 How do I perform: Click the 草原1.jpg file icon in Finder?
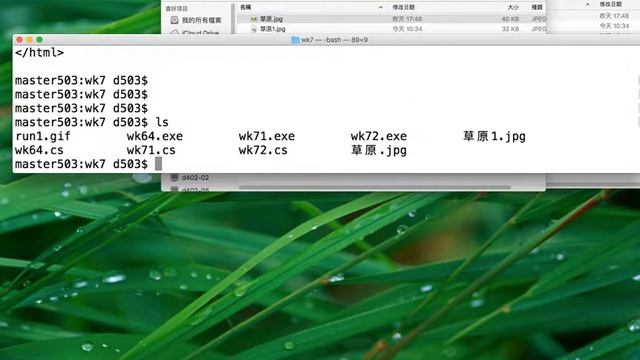click(254, 29)
